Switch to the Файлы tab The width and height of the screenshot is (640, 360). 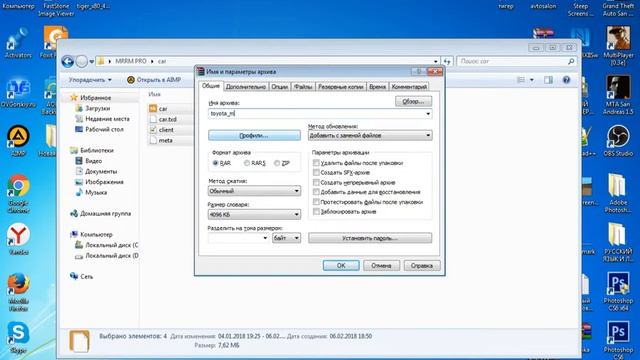pyautogui.click(x=303, y=87)
